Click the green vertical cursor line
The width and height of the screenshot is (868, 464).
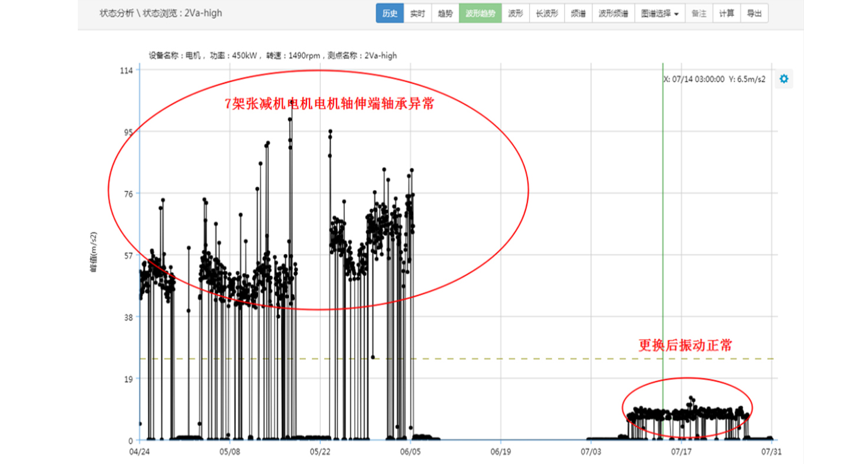point(663,236)
